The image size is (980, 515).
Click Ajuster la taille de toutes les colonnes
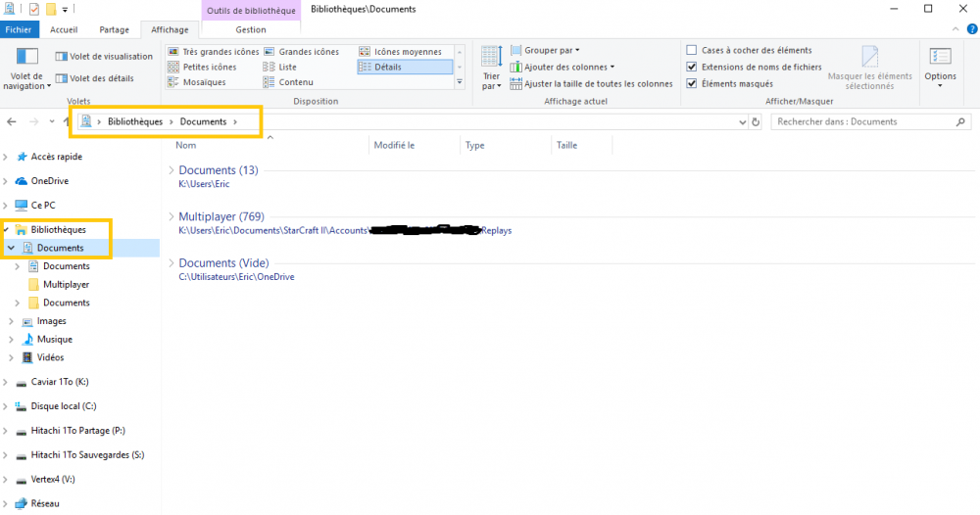591,84
